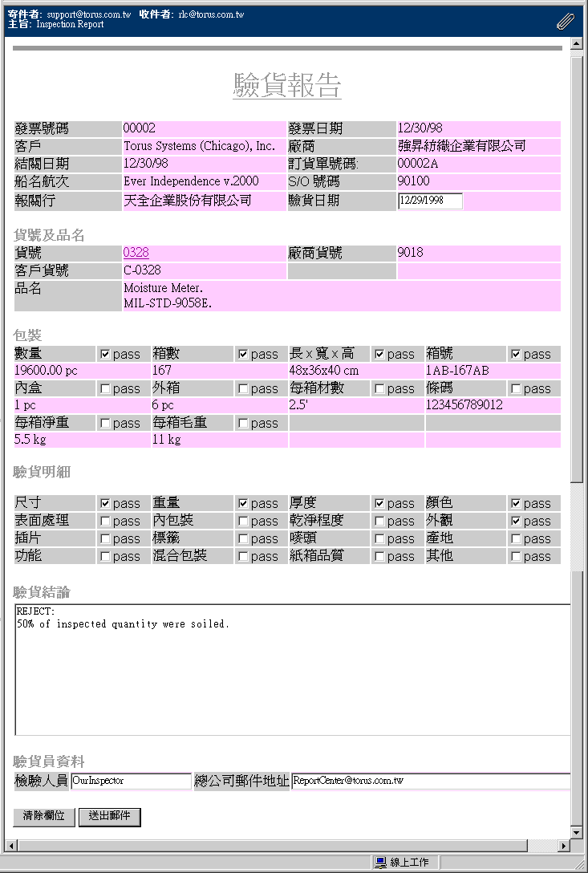Image resolution: width=588 pixels, height=873 pixels.
Task: Select the 驗貨報告 title heading
Action: [x=287, y=85]
